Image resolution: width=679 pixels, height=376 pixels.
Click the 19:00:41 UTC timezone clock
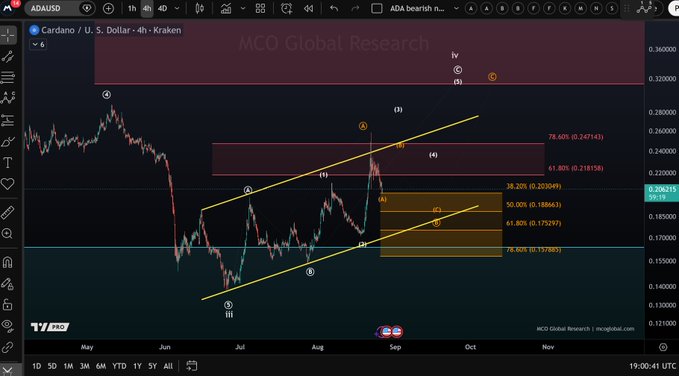pos(653,366)
